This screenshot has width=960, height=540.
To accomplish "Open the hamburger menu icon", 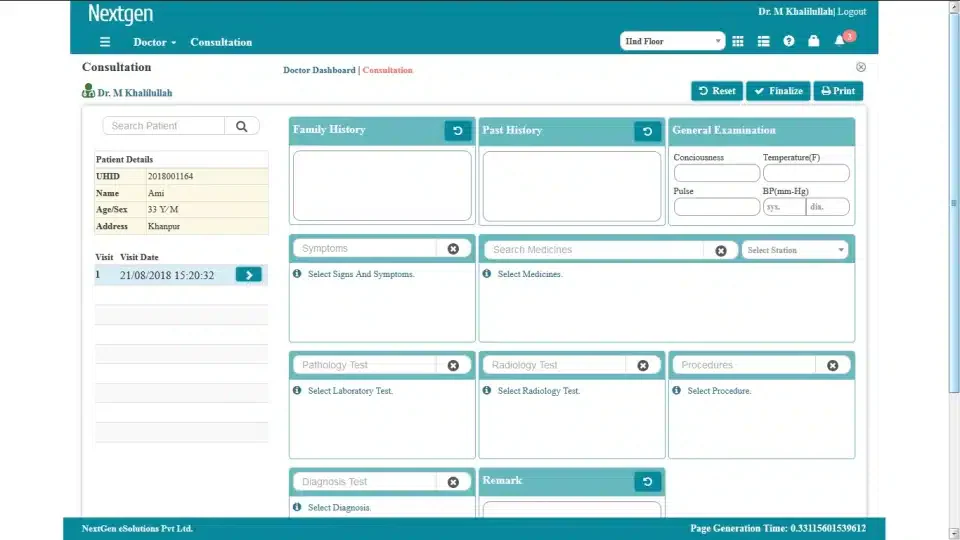I will point(105,42).
